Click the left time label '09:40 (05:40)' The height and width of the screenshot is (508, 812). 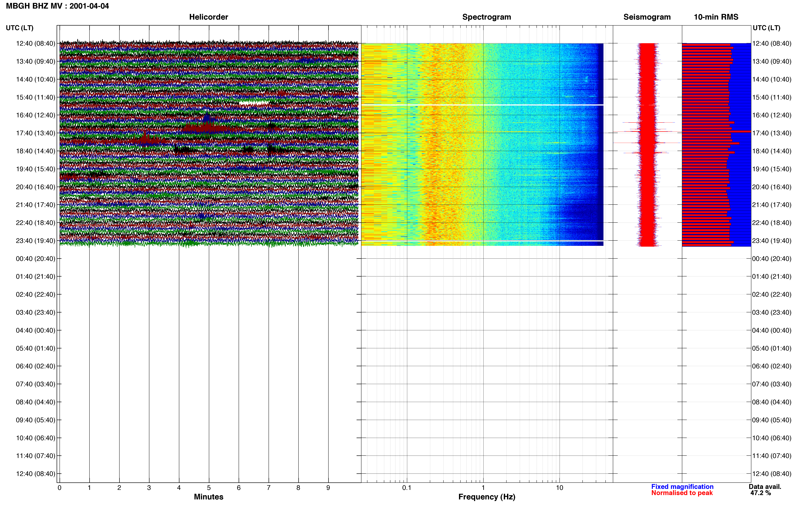tap(36, 420)
